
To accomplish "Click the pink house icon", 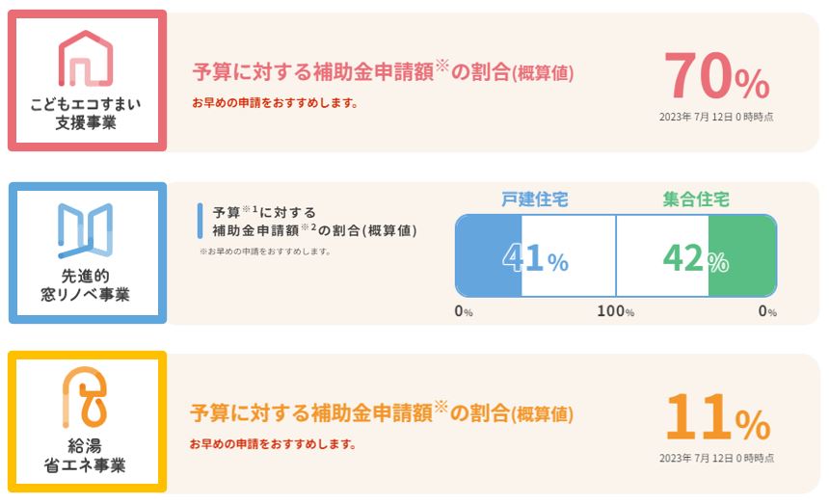I will pos(87,58).
